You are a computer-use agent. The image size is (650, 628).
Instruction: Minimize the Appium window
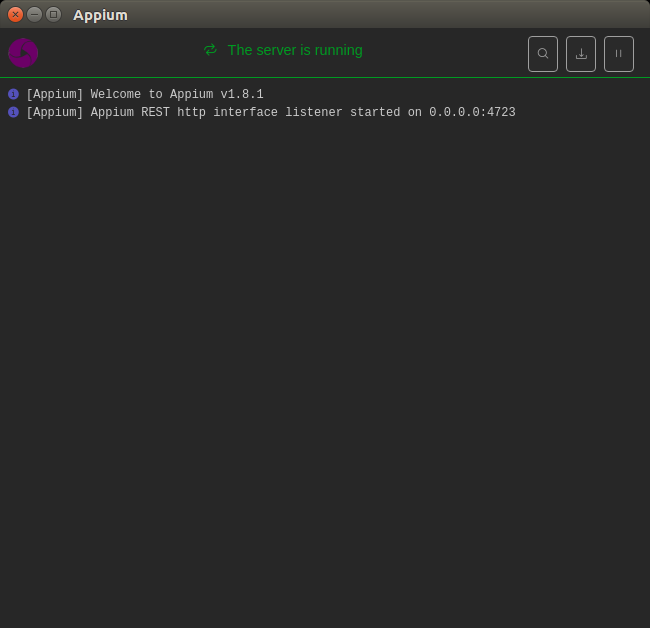tap(34, 15)
